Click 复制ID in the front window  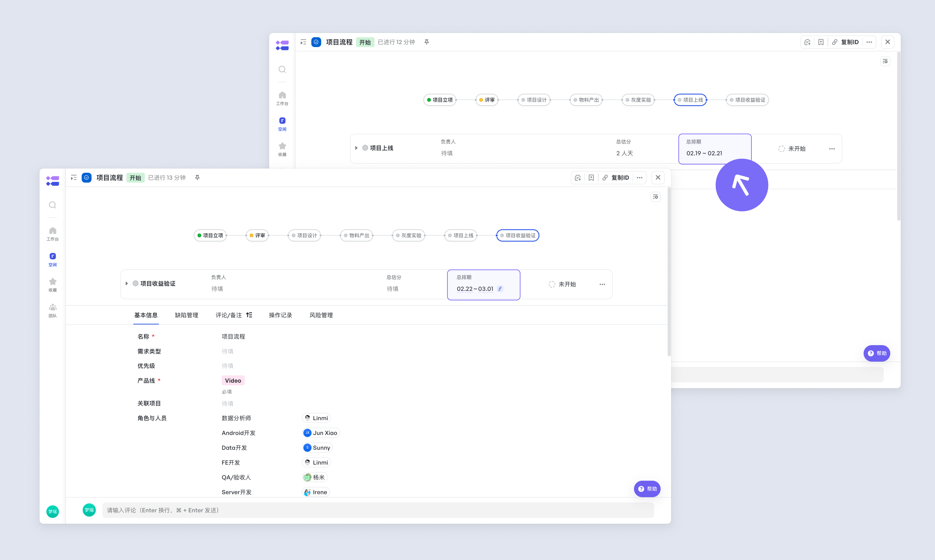[616, 178]
